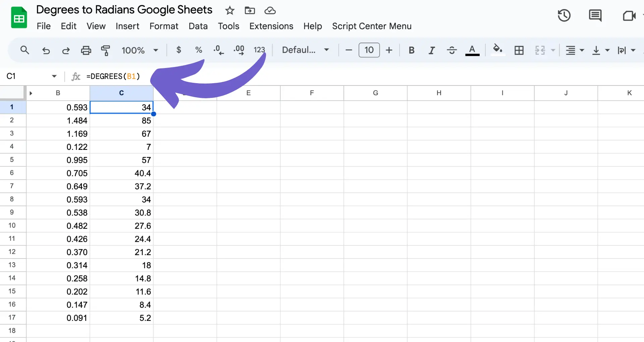Viewport: 644px width, 342px height.
Task: Open the Tools menu
Action: coord(228,26)
